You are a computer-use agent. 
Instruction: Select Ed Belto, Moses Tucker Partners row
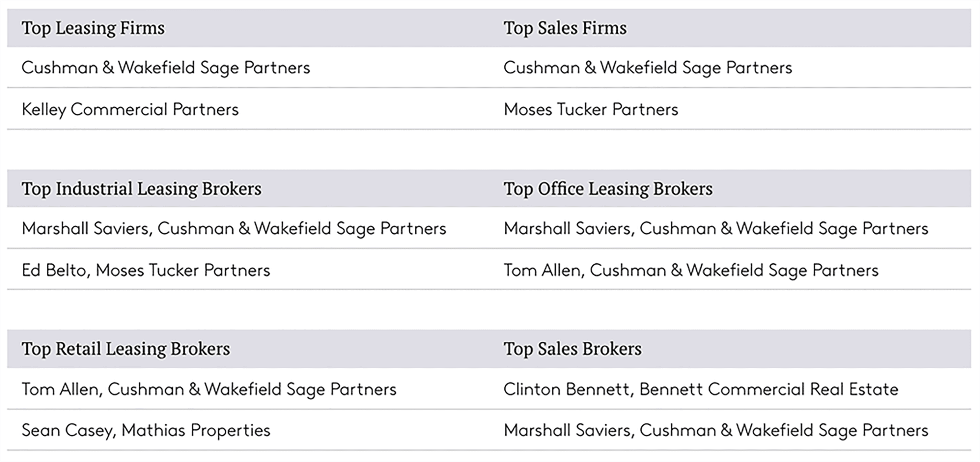click(x=146, y=270)
